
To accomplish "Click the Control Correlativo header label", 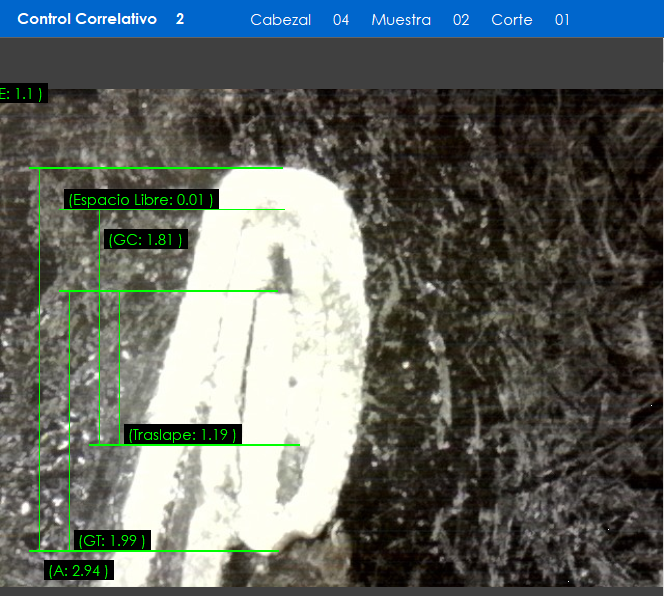I will [x=87, y=19].
